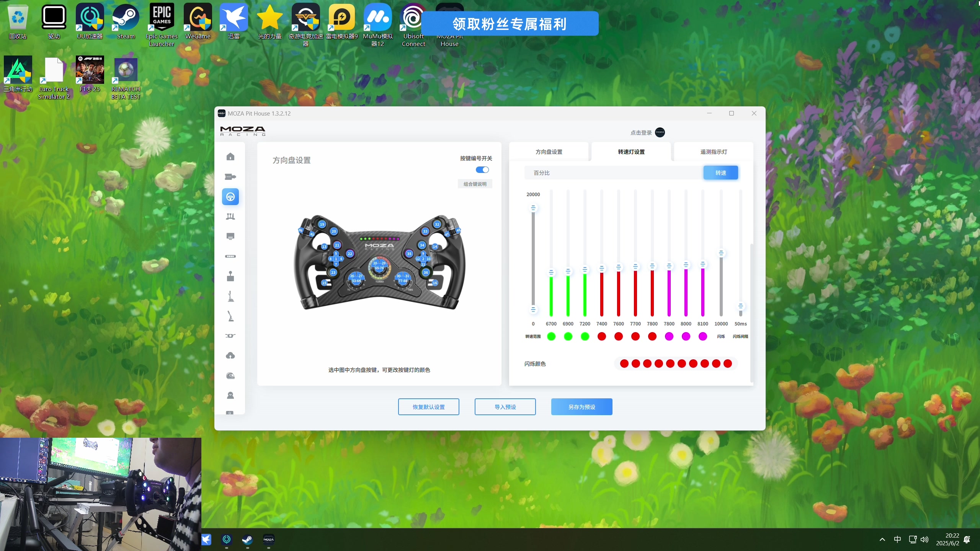The height and width of the screenshot is (551, 980).
Task: Select button 19 on the wheel diagram
Action: point(322,224)
